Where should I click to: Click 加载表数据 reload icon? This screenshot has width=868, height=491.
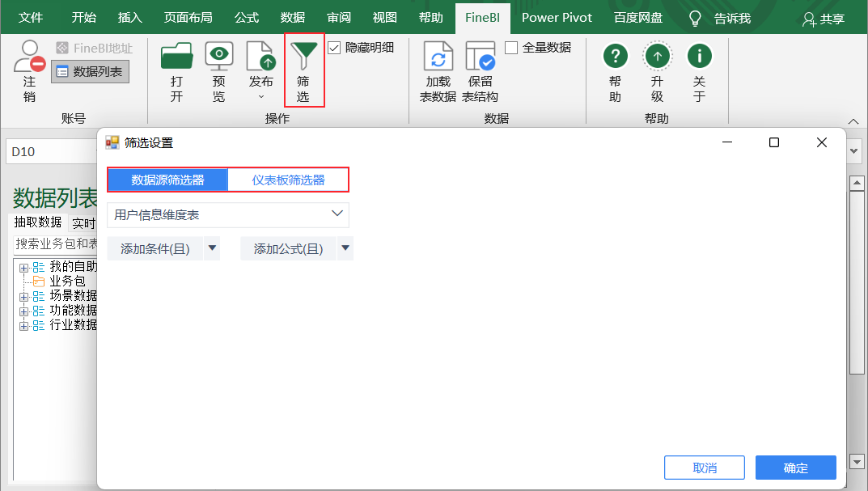438,56
